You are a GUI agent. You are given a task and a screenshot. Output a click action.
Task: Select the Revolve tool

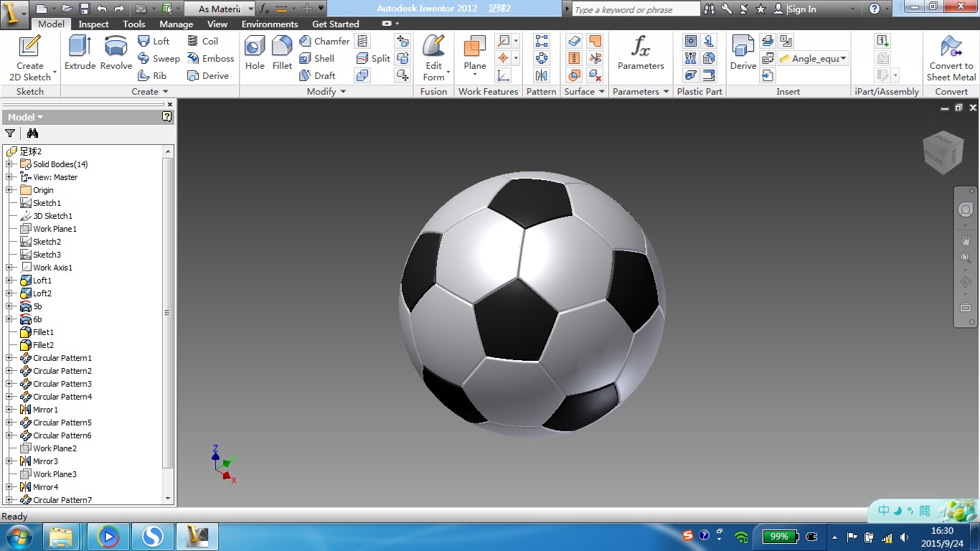(116, 53)
